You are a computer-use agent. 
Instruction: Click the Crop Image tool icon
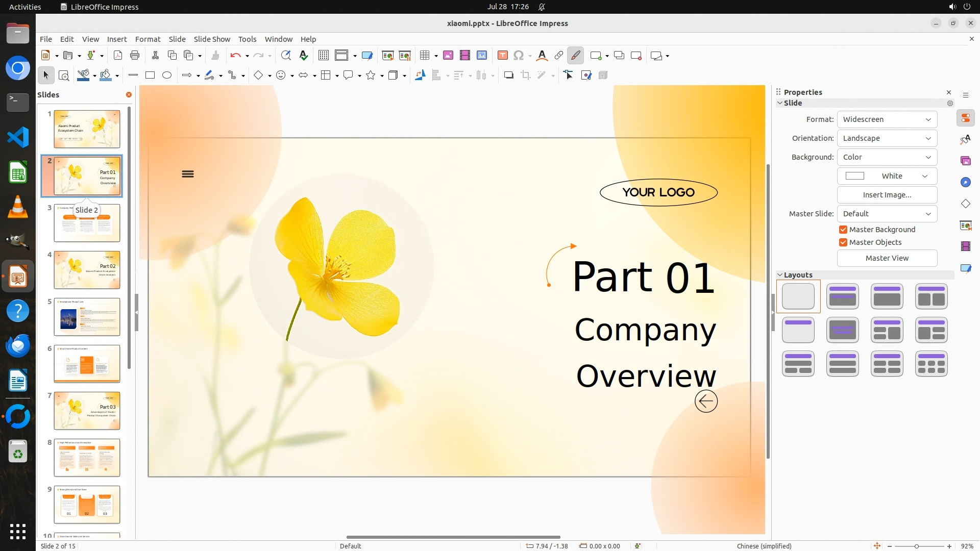(525, 76)
